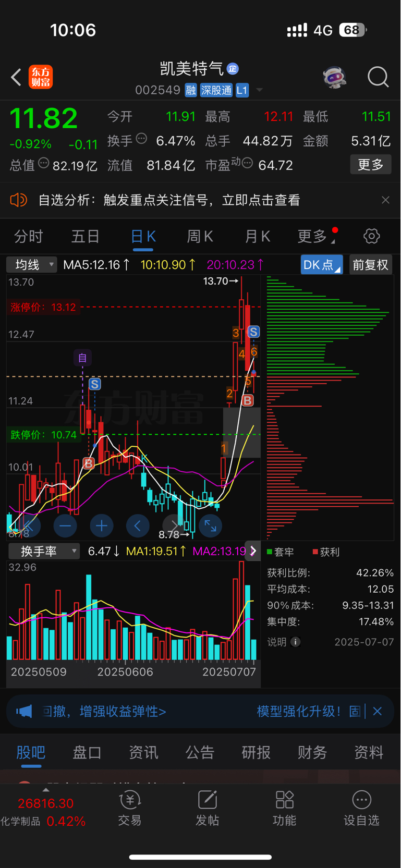Open the robot assistant avatar

[x=334, y=77]
